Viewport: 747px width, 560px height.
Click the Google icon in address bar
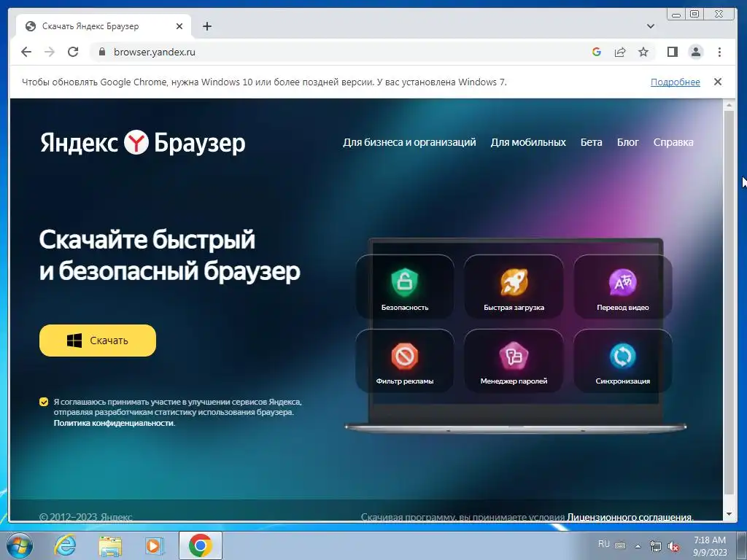coord(597,52)
